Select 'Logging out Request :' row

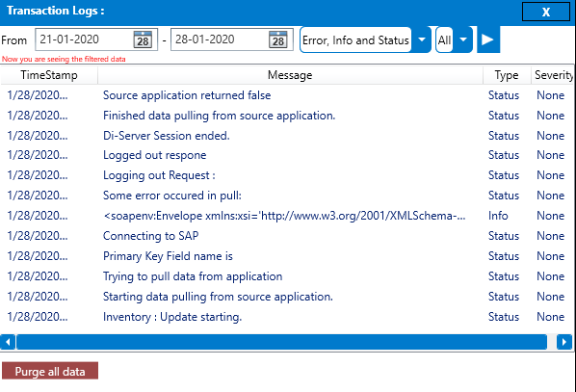(287, 175)
